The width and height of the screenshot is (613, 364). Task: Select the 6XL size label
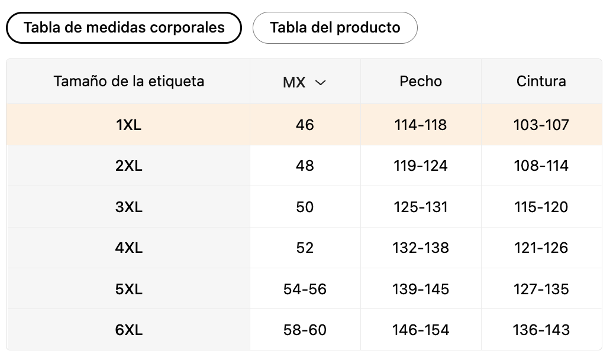point(128,330)
